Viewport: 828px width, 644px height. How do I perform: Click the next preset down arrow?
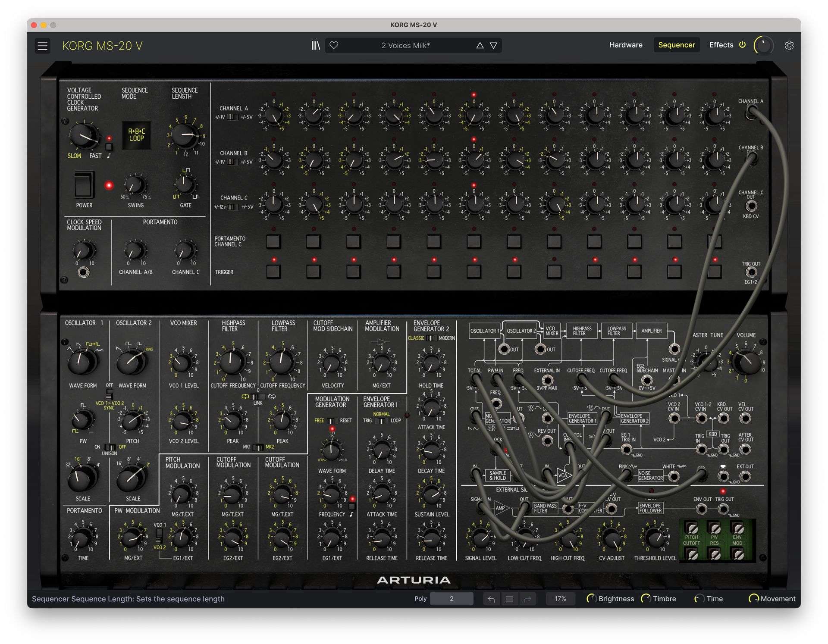492,45
